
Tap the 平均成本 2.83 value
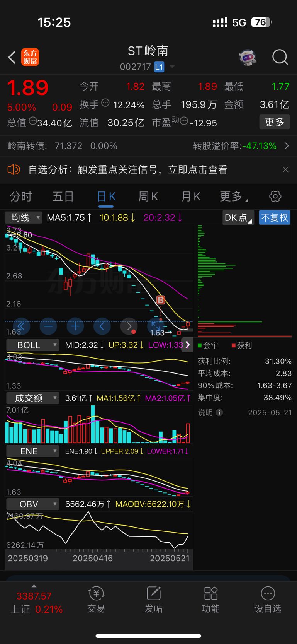click(x=284, y=373)
